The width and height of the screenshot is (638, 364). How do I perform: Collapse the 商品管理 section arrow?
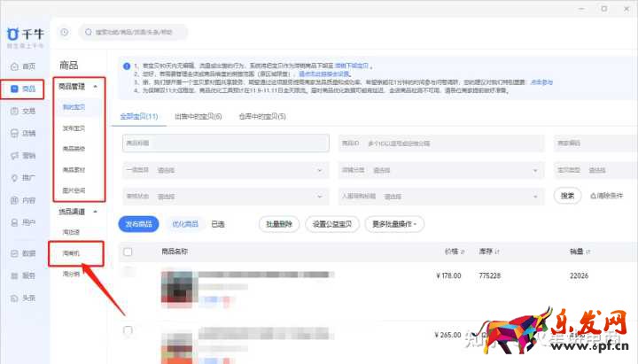pyautogui.click(x=96, y=87)
